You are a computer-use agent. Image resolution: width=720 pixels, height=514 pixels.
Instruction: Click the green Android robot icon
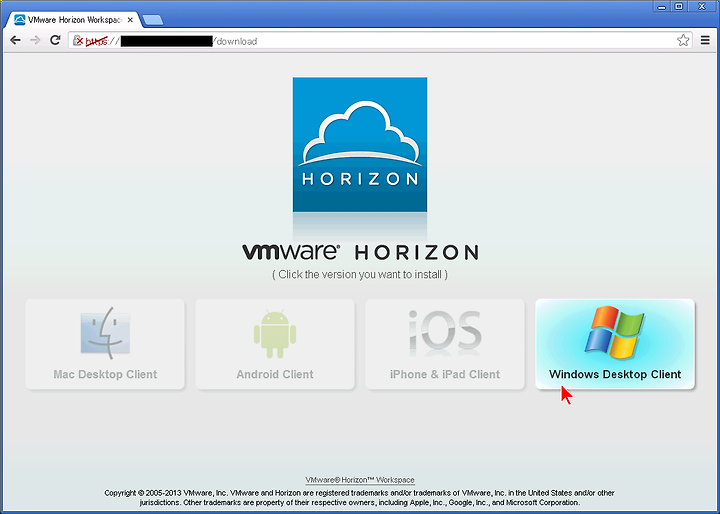[x=275, y=334]
